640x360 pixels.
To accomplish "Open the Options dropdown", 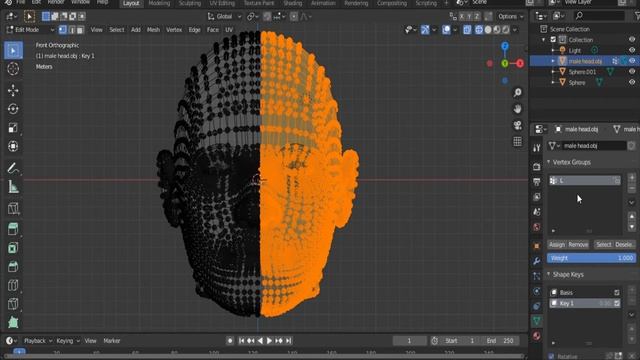I will point(511,16).
